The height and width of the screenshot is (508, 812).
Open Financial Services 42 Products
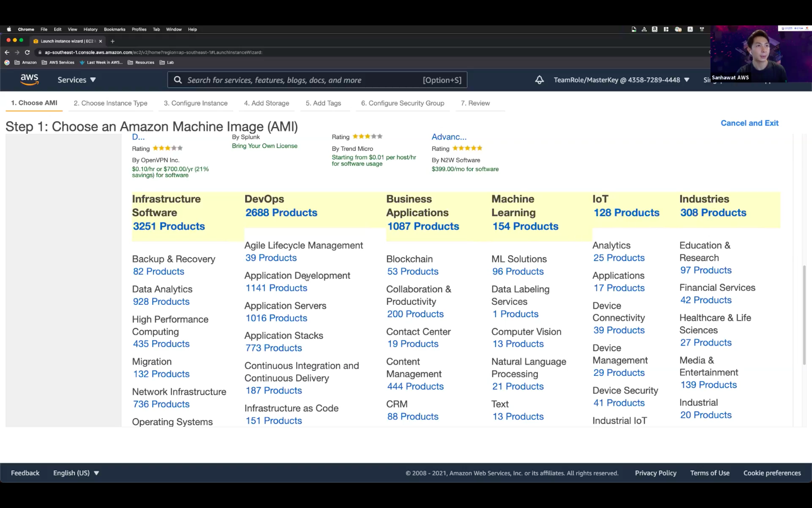pos(706,300)
